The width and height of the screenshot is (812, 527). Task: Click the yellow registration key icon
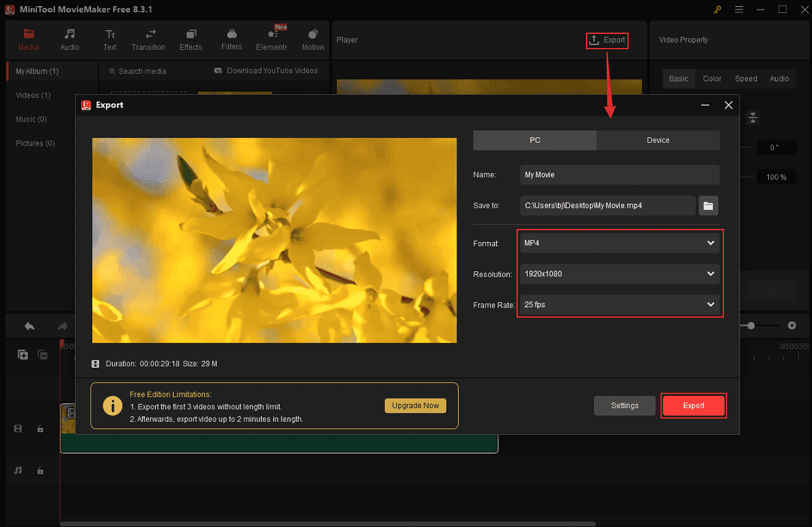[716, 11]
